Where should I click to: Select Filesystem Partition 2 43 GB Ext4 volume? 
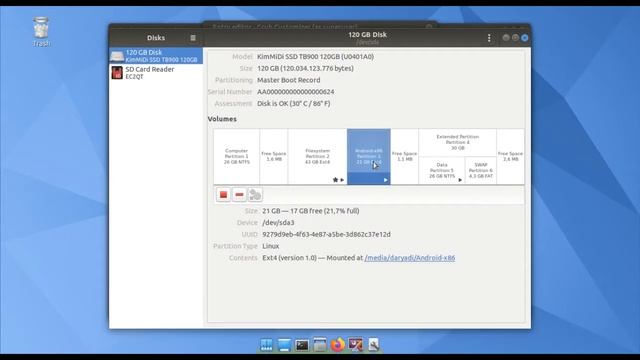coord(317,157)
